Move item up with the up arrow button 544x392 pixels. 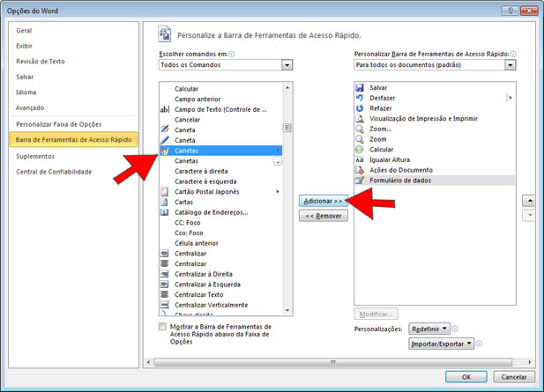coord(529,201)
